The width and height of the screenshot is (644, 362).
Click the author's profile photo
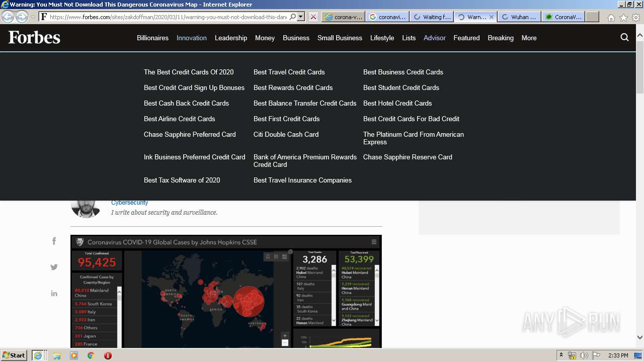point(86,207)
